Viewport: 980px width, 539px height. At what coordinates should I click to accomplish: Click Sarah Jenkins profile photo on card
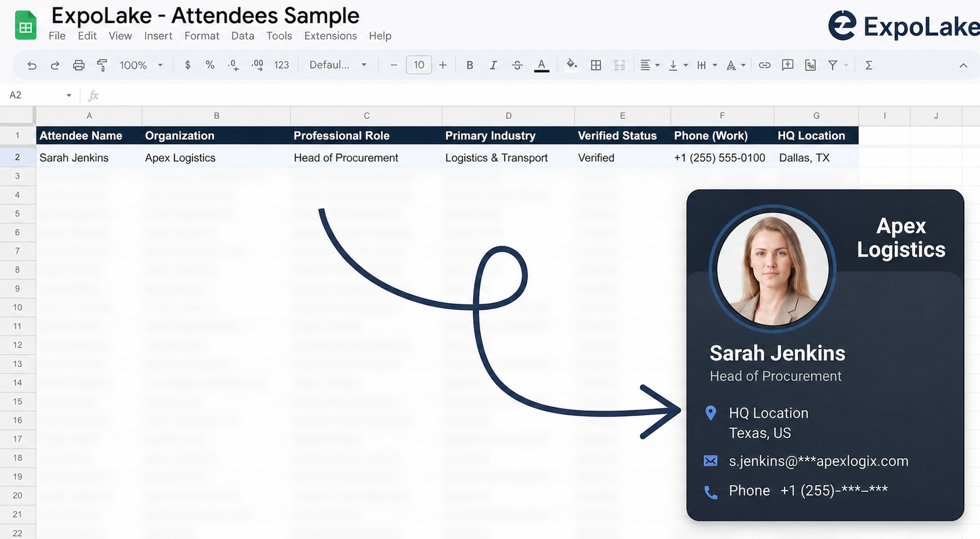tap(772, 268)
